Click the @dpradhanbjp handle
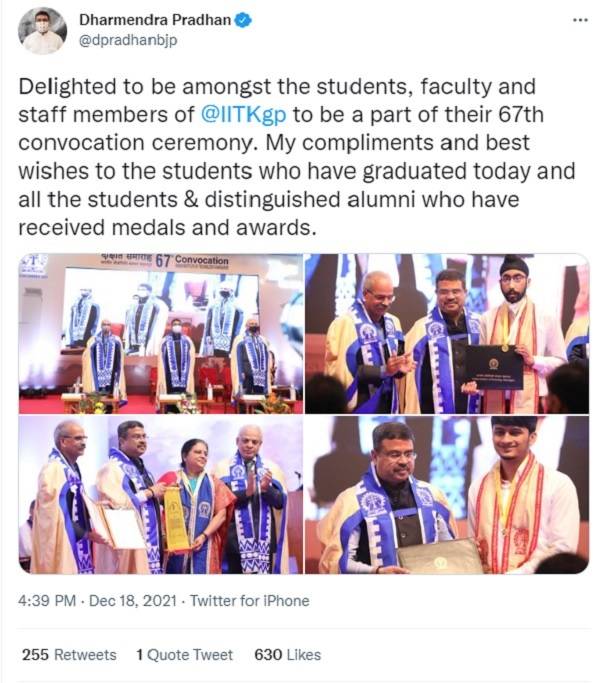Image resolution: width=600 pixels, height=683 pixels. click(x=125, y=41)
